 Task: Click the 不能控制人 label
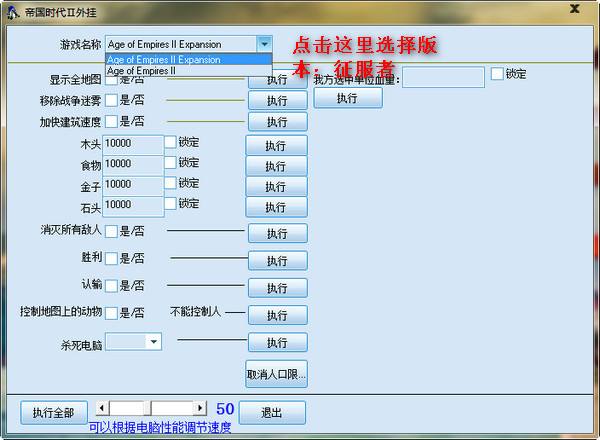point(195,311)
